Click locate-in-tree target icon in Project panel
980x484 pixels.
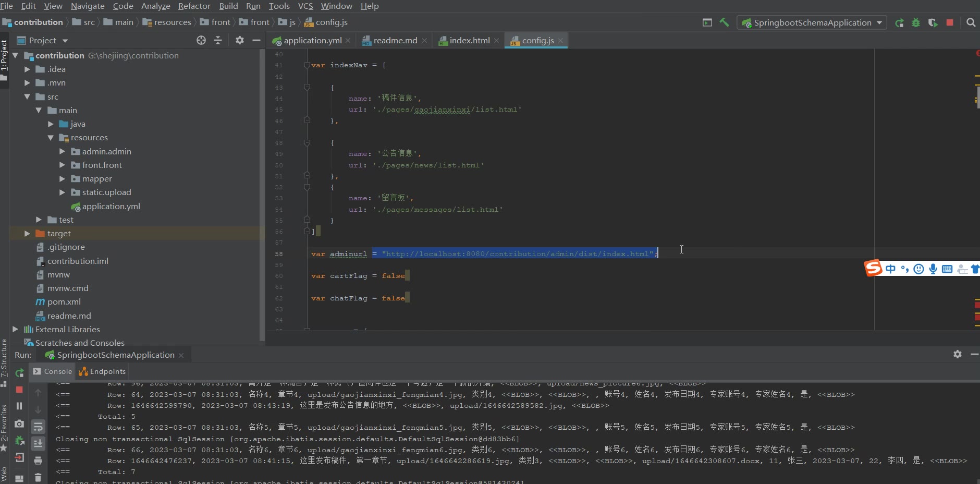tap(201, 40)
